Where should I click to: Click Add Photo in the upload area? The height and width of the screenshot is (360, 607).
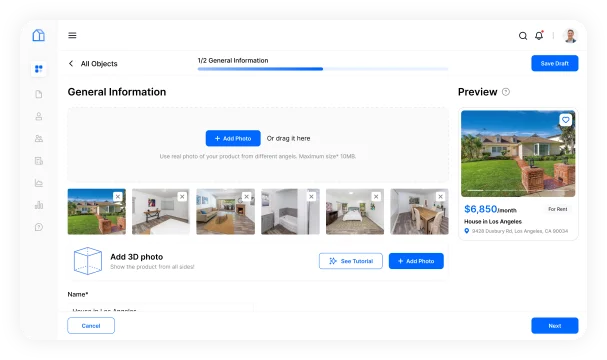click(x=233, y=138)
